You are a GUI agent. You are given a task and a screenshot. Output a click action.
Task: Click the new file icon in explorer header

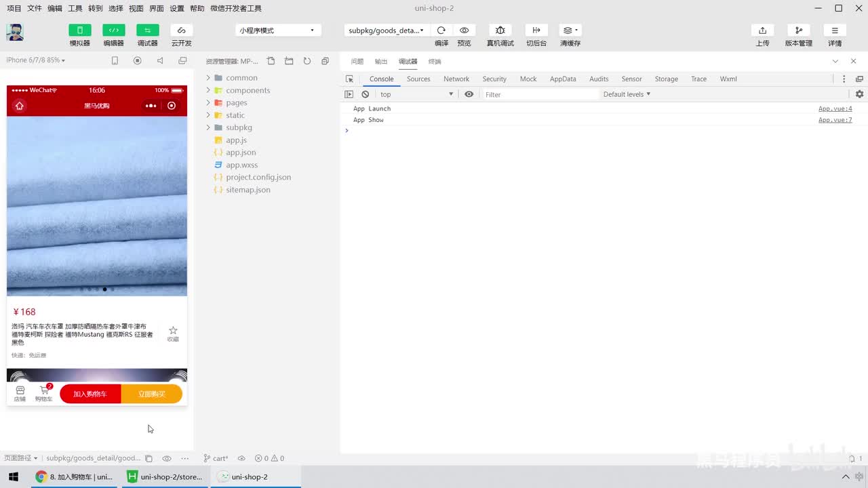pyautogui.click(x=271, y=61)
